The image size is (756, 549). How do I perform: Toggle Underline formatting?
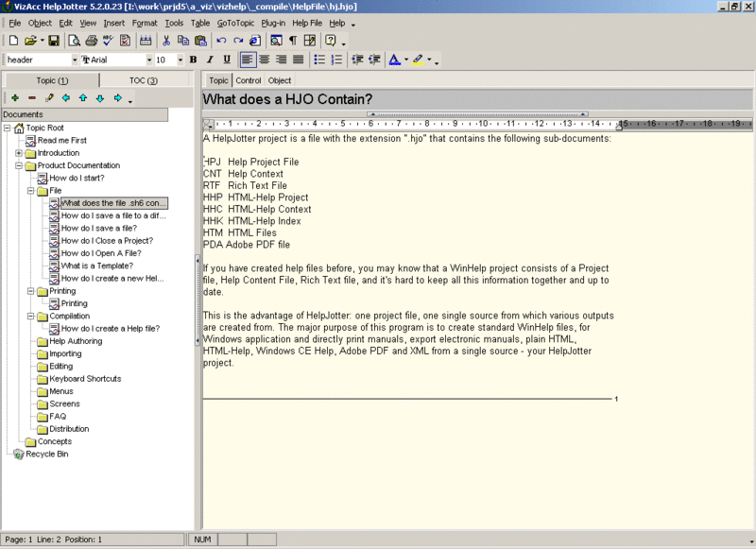coord(227,60)
